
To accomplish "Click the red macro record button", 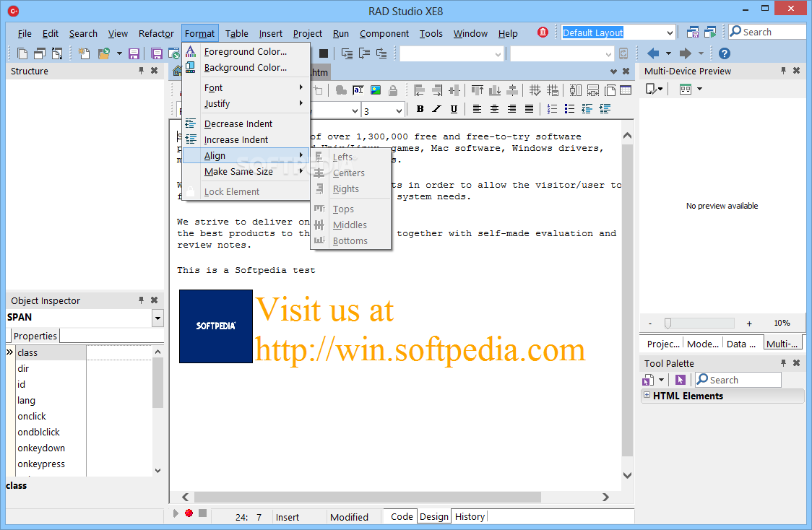I will pyautogui.click(x=189, y=513).
